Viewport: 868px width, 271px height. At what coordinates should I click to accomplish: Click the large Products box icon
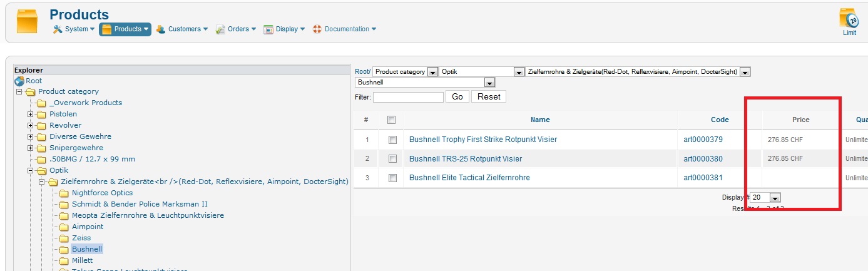point(27,21)
